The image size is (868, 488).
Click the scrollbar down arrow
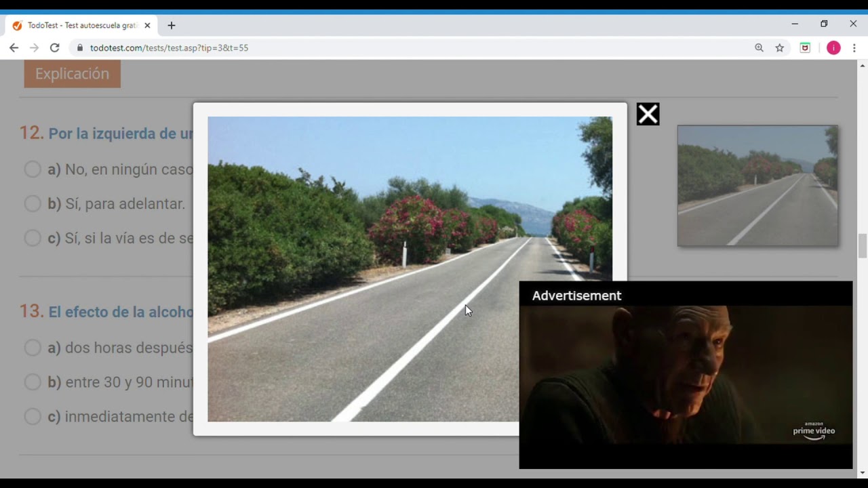(x=863, y=472)
